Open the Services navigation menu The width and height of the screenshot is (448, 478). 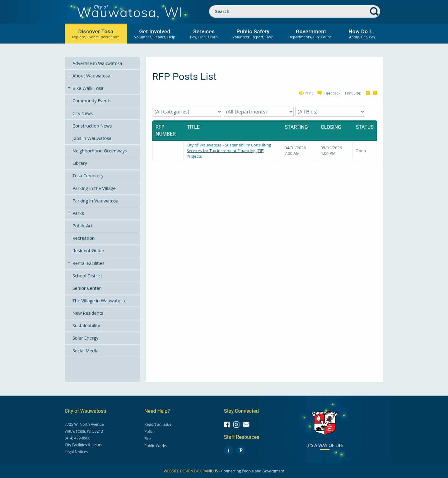pyautogui.click(x=203, y=33)
